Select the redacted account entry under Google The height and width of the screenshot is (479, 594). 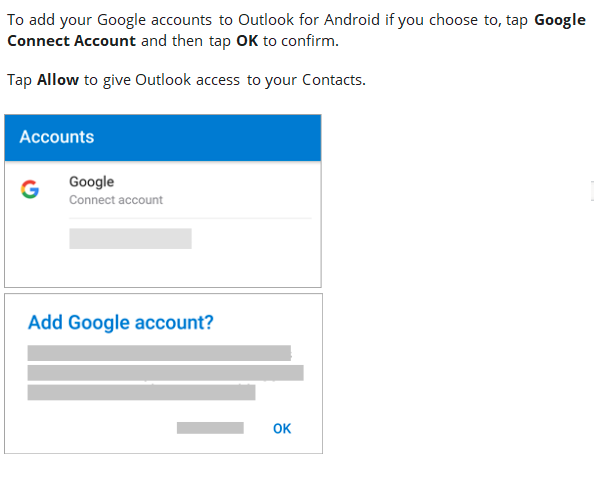coord(130,238)
